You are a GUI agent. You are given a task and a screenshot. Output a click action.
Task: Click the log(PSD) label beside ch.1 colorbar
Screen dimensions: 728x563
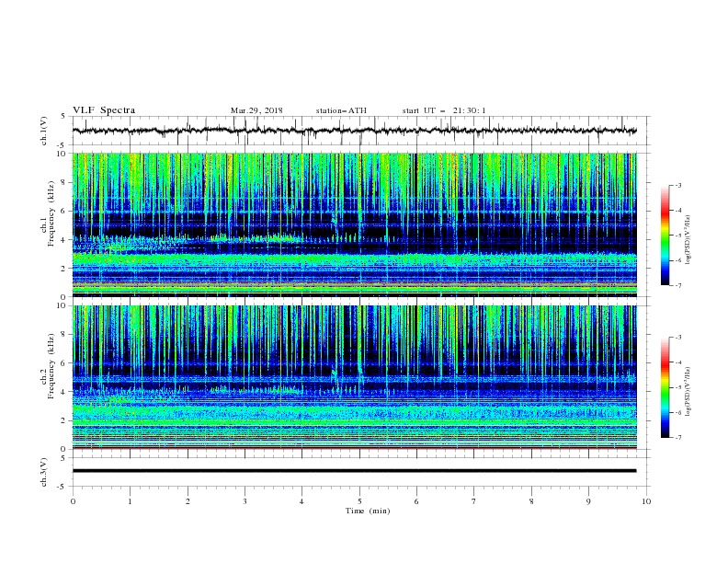pyautogui.click(x=689, y=240)
